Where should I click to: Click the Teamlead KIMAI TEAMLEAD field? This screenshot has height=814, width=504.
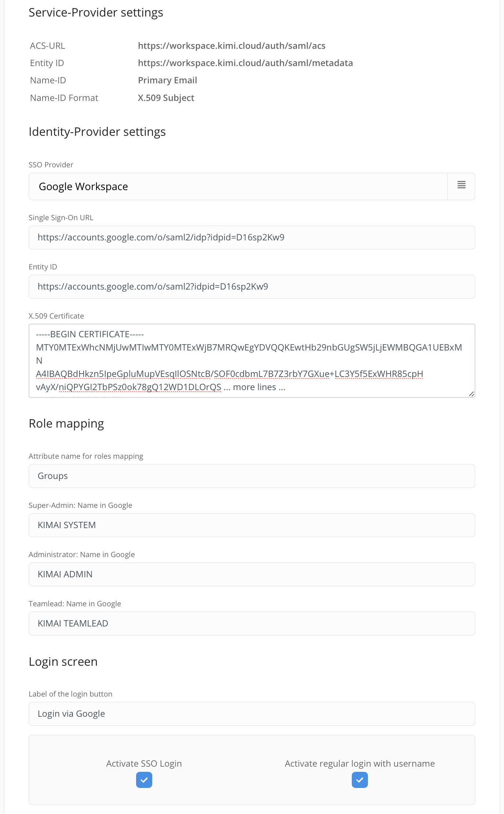[x=252, y=624]
